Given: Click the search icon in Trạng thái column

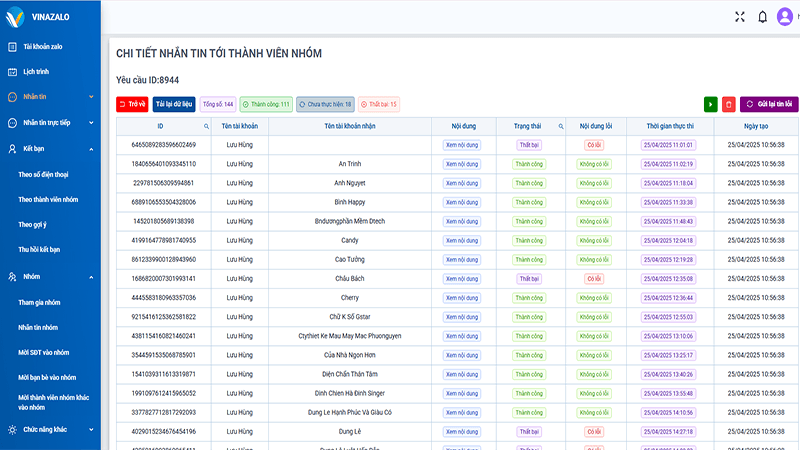Looking at the screenshot, I should pyautogui.click(x=561, y=126).
